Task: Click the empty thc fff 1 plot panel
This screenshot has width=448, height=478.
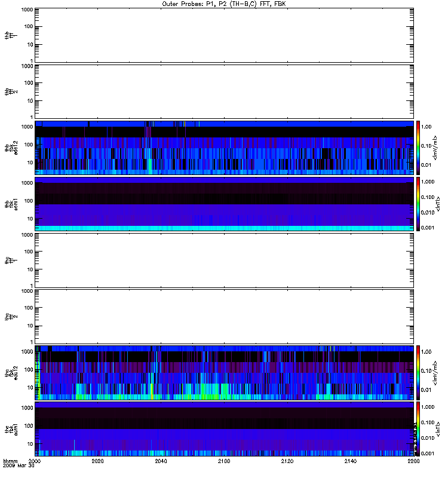Action: 225,261
